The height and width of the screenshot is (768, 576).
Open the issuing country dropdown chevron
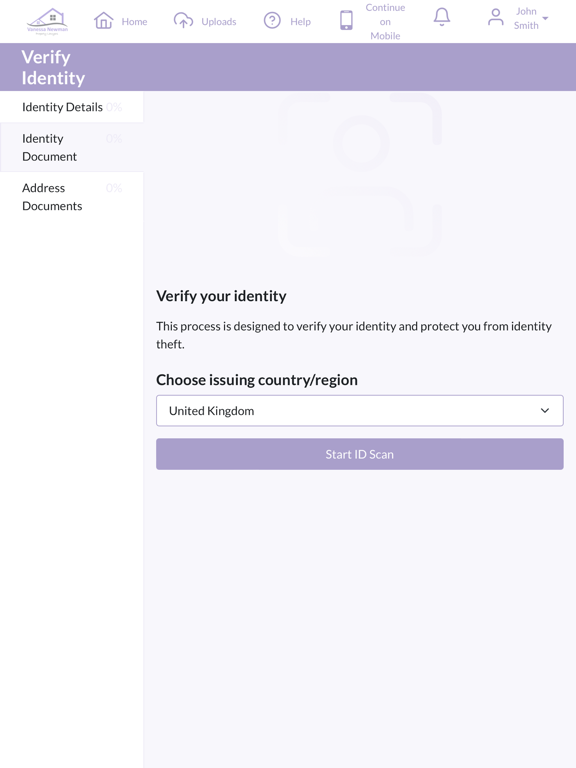[x=545, y=410]
